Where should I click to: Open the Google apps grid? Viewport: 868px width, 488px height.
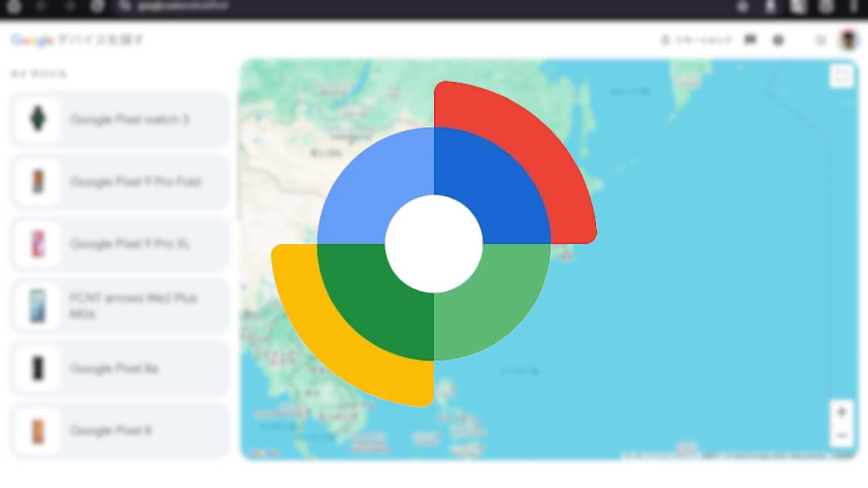click(821, 40)
